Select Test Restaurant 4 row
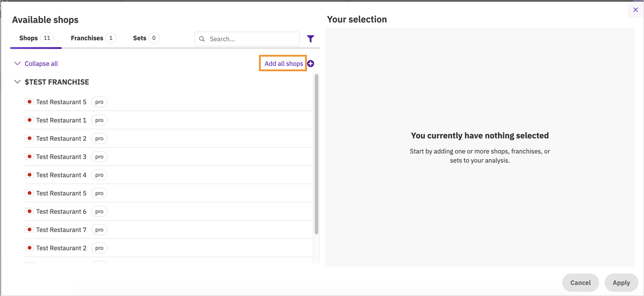 169,175
